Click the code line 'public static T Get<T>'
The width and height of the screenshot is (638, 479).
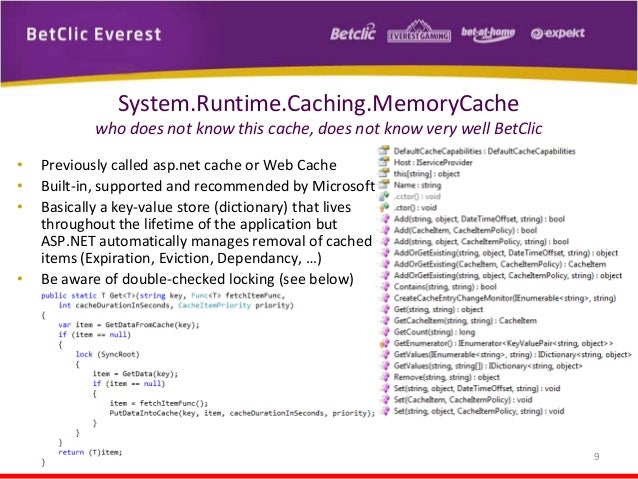point(163,295)
